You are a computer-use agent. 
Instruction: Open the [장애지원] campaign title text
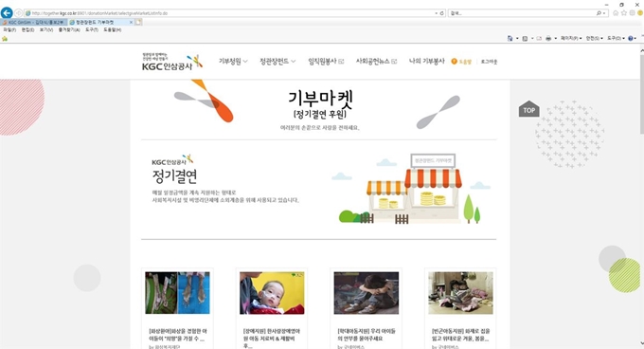(272, 338)
